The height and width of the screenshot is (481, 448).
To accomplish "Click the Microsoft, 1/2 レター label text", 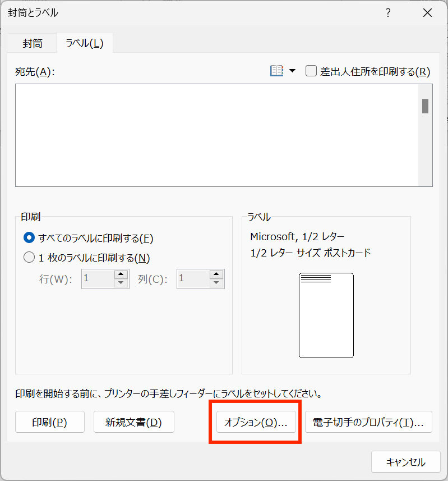I will pyautogui.click(x=297, y=236).
